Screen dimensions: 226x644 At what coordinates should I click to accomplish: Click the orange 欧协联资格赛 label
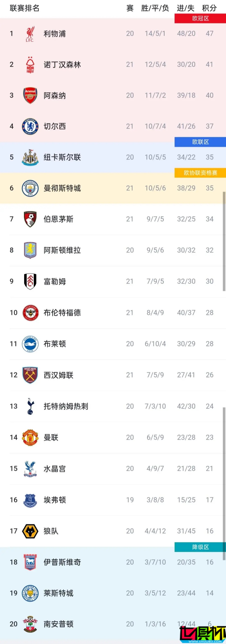200,173
